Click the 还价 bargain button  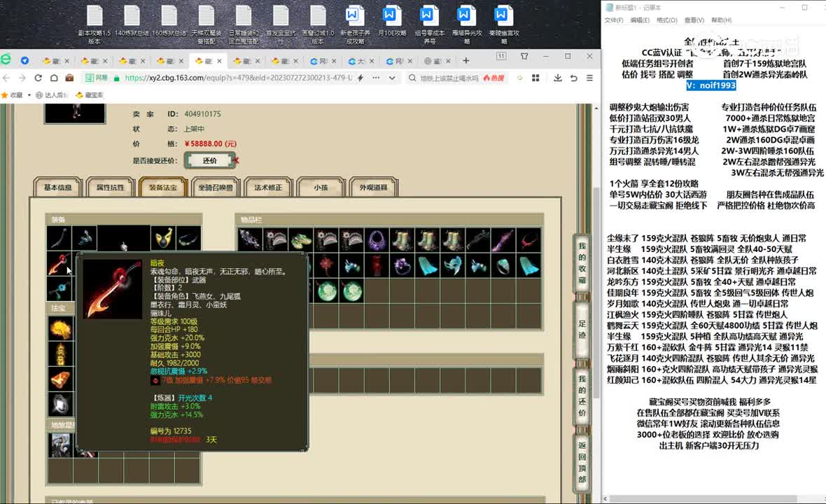(210, 160)
